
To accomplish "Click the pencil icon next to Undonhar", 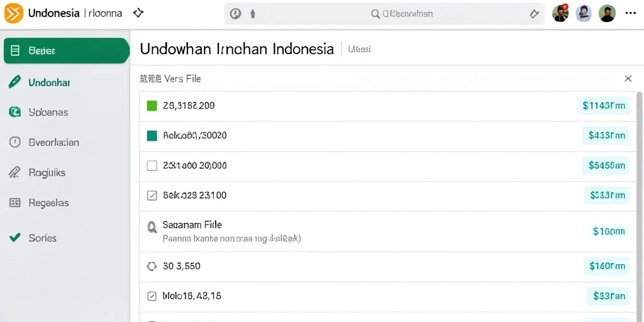I will tap(14, 82).
